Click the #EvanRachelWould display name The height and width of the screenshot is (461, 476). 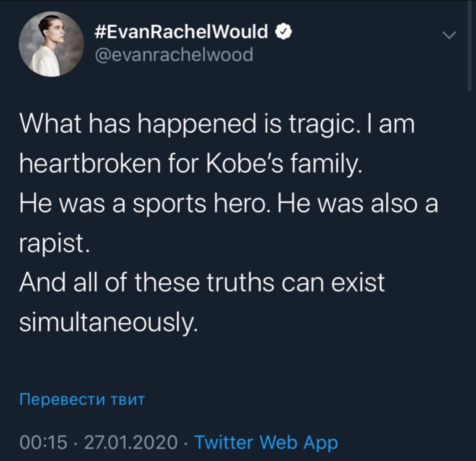(x=181, y=32)
